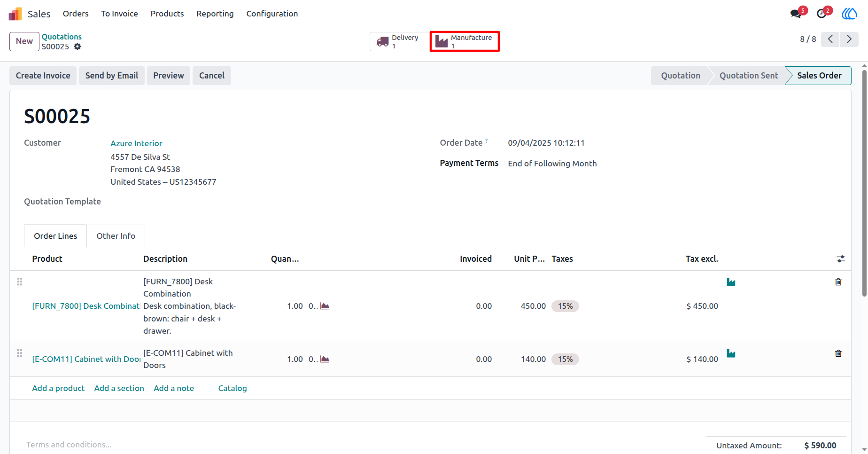
Task: Open the Azure Interior customer link
Action: [x=136, y=143]
